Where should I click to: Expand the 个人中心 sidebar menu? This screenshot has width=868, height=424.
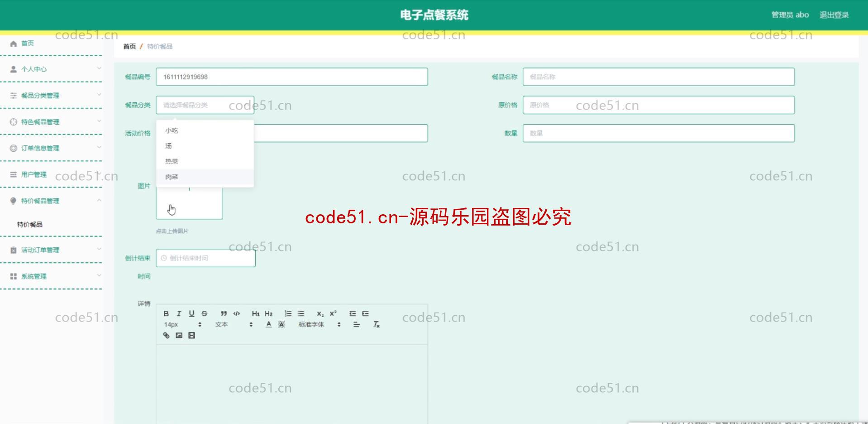[51, 69]
